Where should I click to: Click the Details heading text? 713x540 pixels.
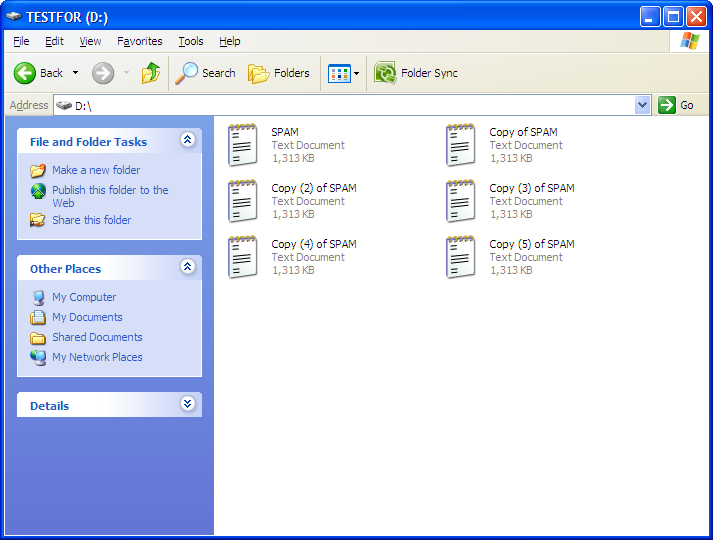click(x=50, y=406)
